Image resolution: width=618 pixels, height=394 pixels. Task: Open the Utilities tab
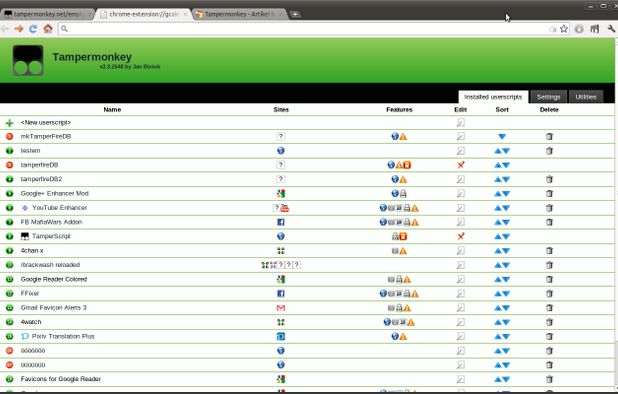[586, 97]
